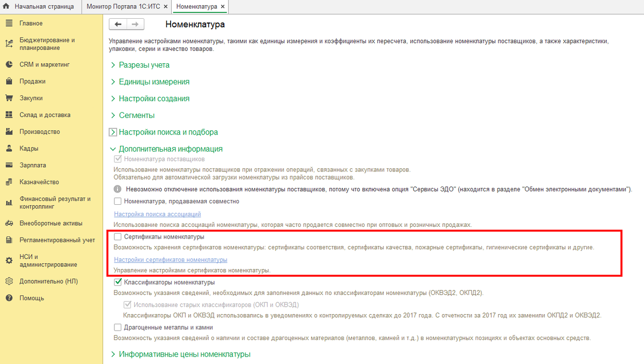Screen dimensions: 644x364
Task: Go back with the left arrow button
Action: click(118, 24)
